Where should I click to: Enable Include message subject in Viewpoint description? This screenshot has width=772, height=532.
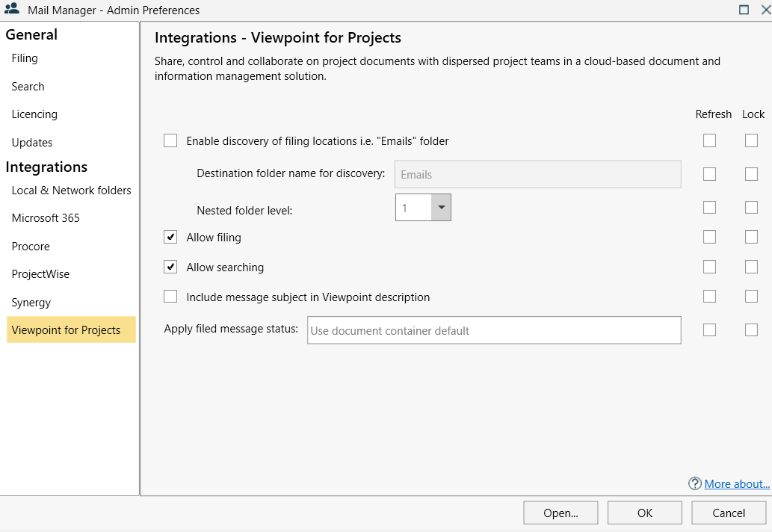(170, 296)
